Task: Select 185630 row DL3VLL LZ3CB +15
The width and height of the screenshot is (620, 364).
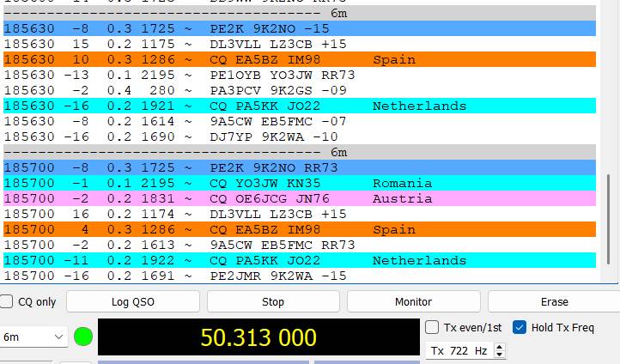Action: tap(300, 44)
